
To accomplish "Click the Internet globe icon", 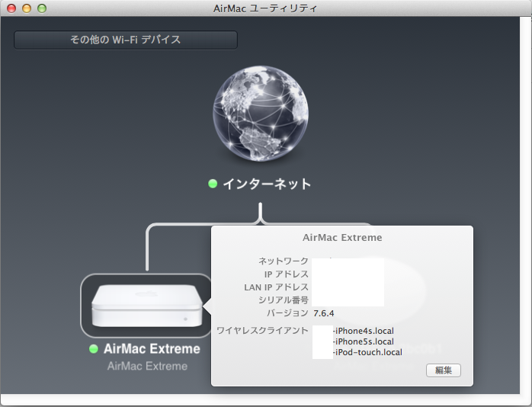I will click(x=261, y=114).
